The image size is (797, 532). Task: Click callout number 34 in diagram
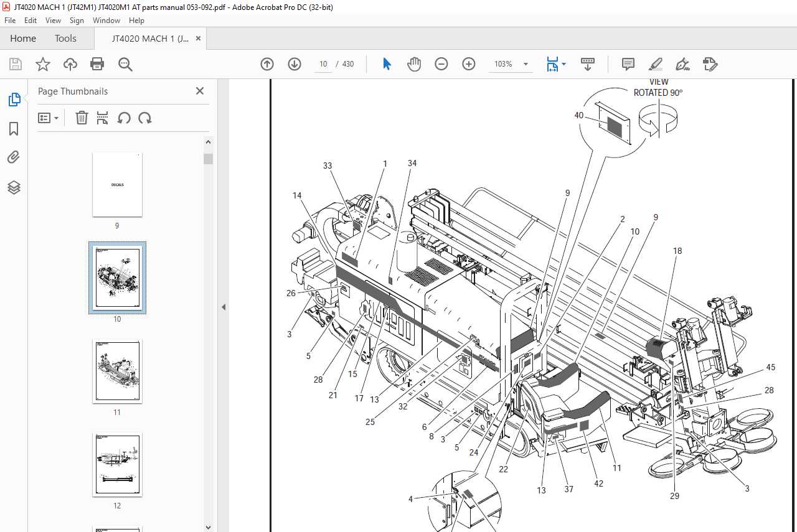(412, 163)
